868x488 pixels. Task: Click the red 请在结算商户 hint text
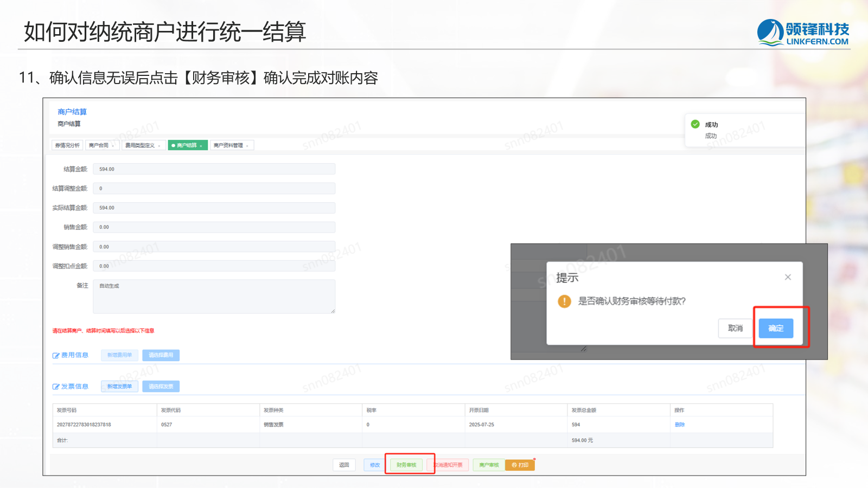pyautogui.click(x=103, y=331)
